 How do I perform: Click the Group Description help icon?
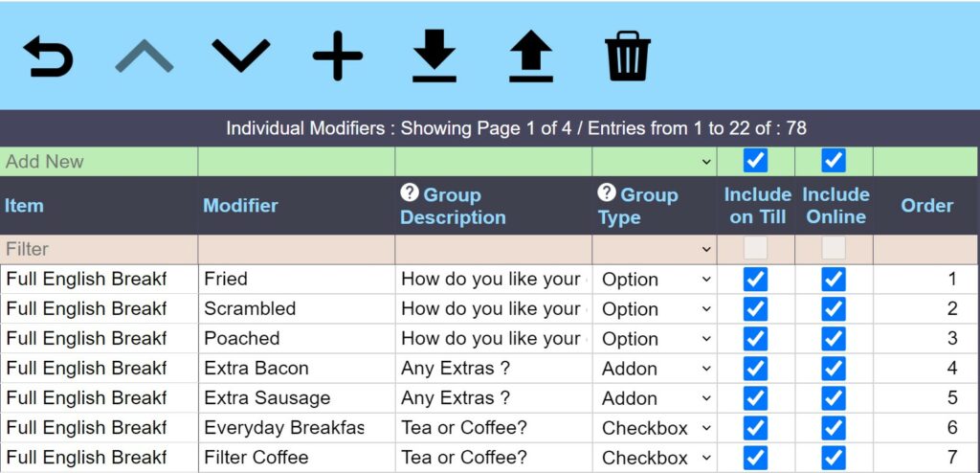(x=410, y=194)
